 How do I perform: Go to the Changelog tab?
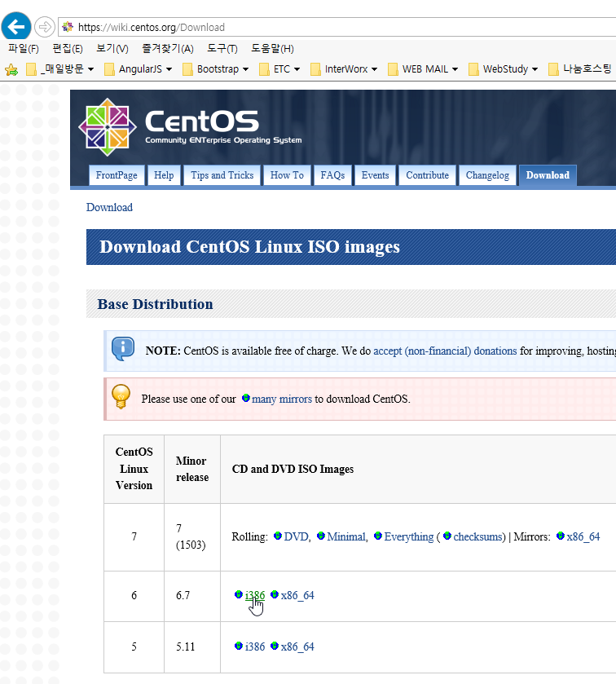(487, 175)
